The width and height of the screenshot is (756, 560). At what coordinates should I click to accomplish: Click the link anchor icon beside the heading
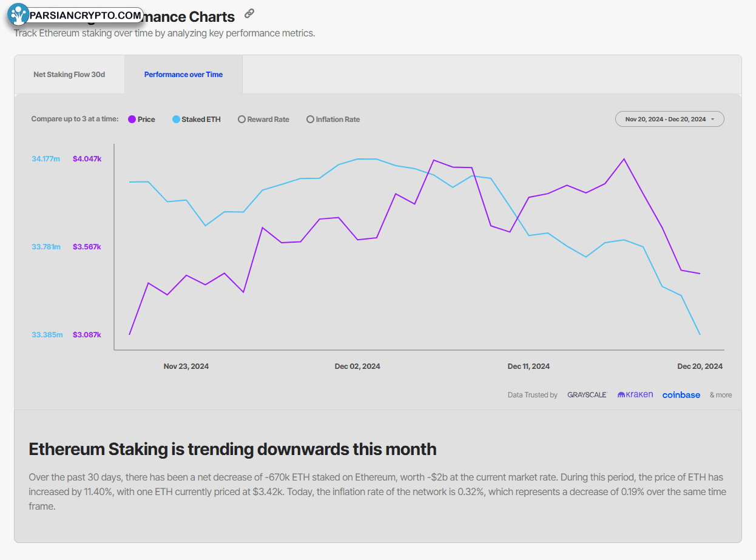pos(249,13)
